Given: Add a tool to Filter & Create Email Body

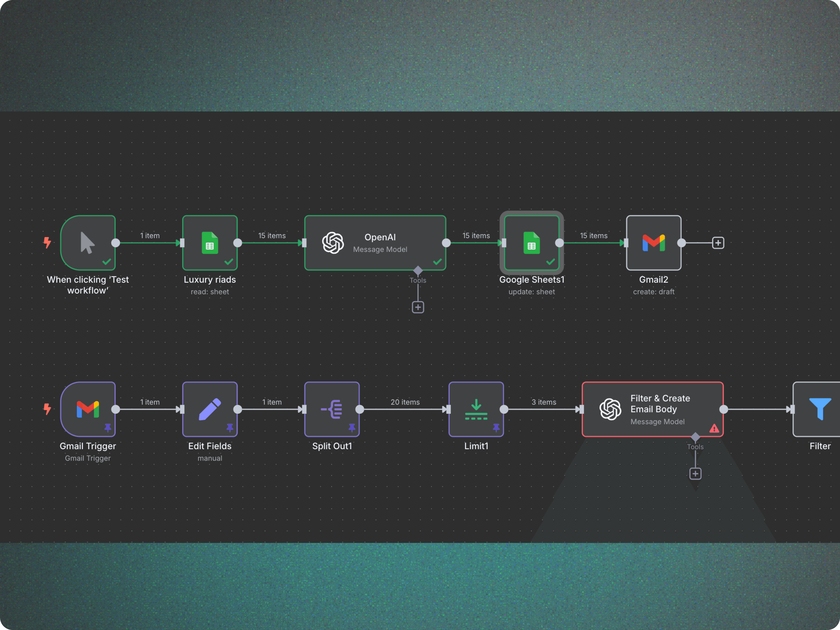Looking at the screenshot, I should (x=695, y=474).
